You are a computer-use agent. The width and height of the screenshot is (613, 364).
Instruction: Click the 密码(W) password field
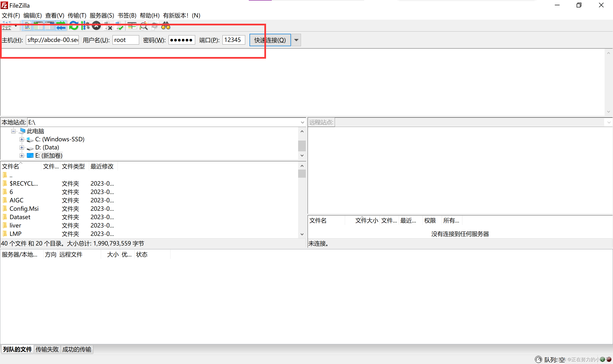point(182,40)
